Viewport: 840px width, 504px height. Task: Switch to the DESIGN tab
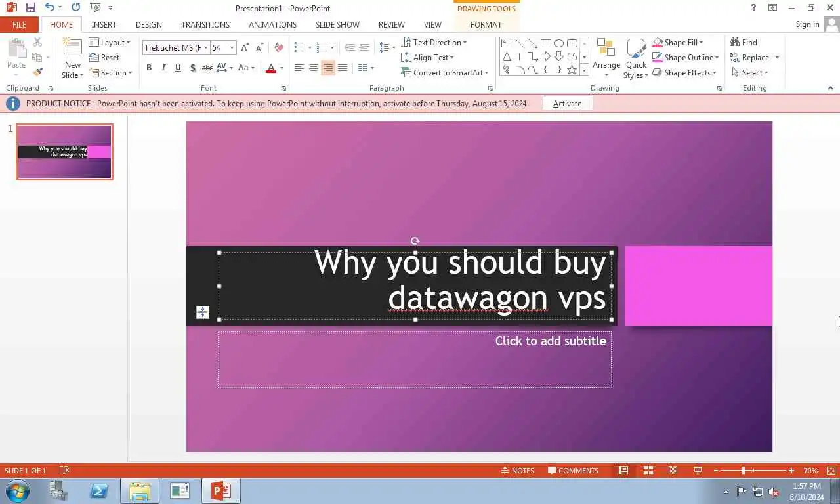(149, 24)
